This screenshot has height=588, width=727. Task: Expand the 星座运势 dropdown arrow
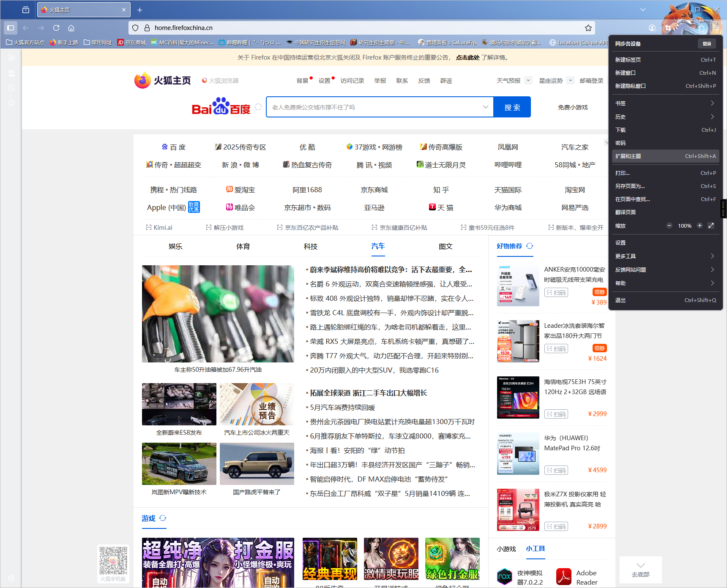tap(570, 80)
